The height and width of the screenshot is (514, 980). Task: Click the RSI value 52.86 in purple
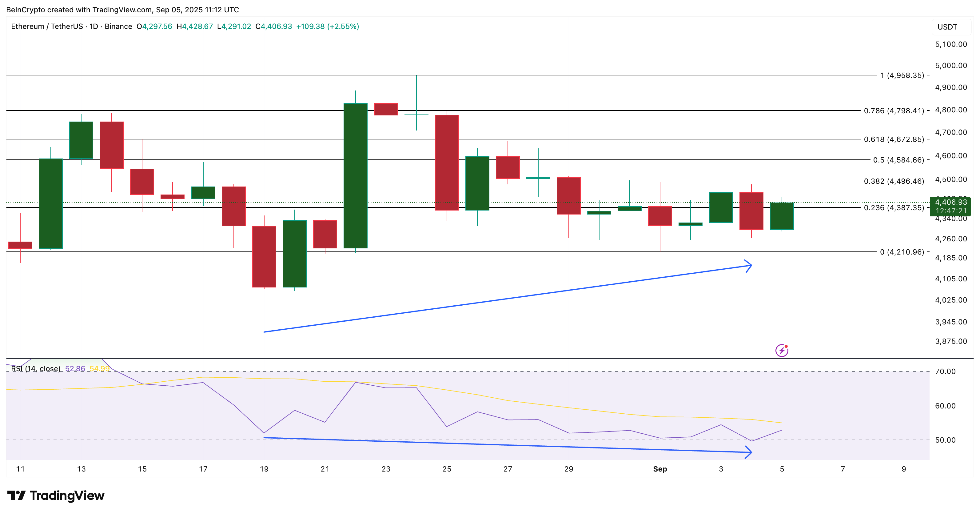tap(75, 368)
